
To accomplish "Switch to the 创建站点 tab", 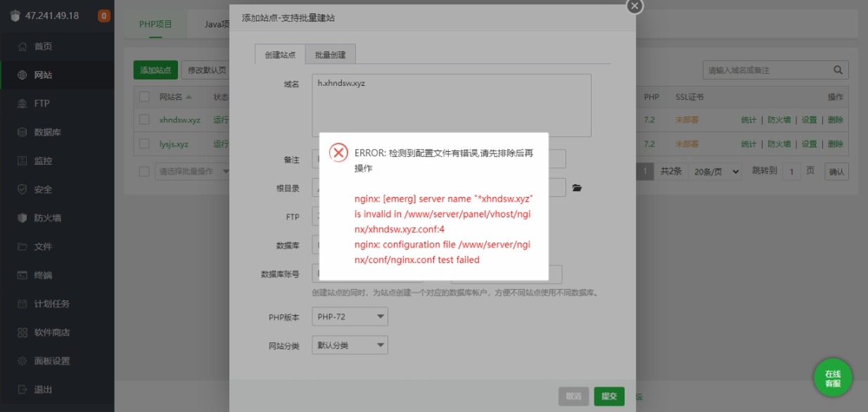I will point(280,54).
